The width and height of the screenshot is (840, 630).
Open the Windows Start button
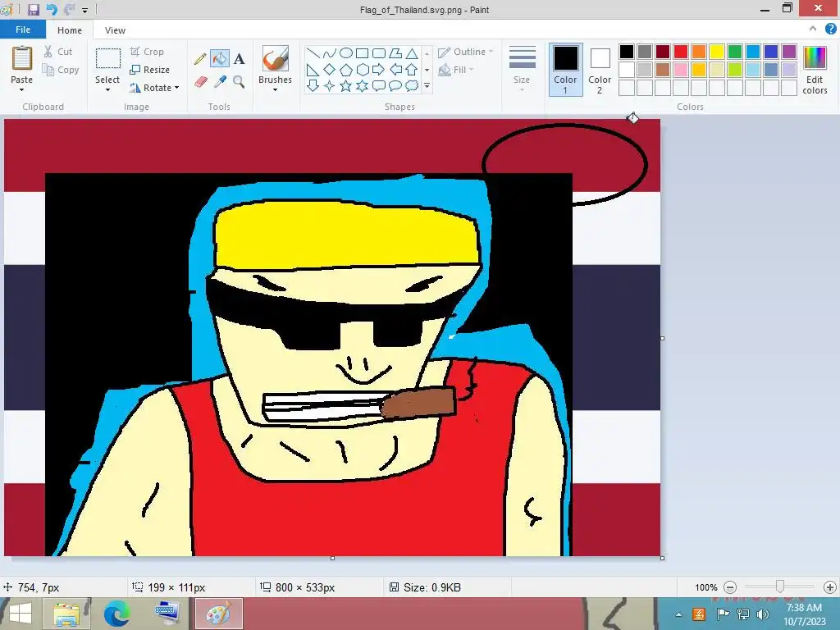click(x=21, y=614)
